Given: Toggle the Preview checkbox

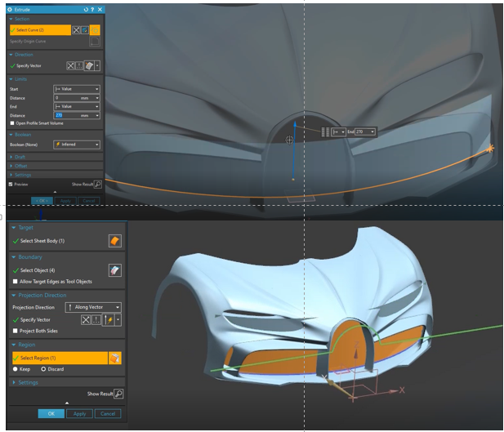Looking at the screenshot, I should point(11,185).
